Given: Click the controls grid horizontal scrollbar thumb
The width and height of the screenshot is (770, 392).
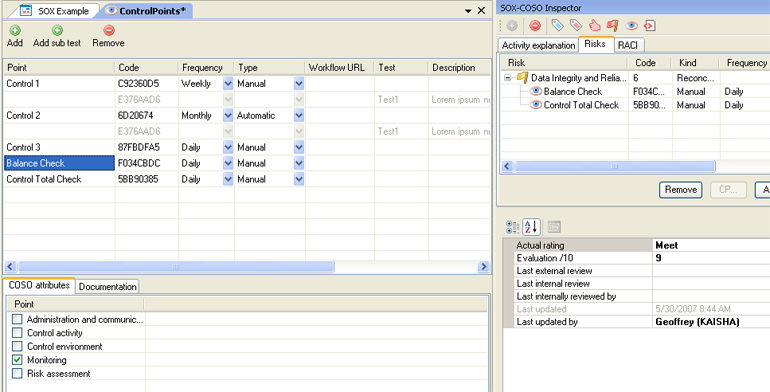Looking at the screenshot, I should click(x=176, y=267).
